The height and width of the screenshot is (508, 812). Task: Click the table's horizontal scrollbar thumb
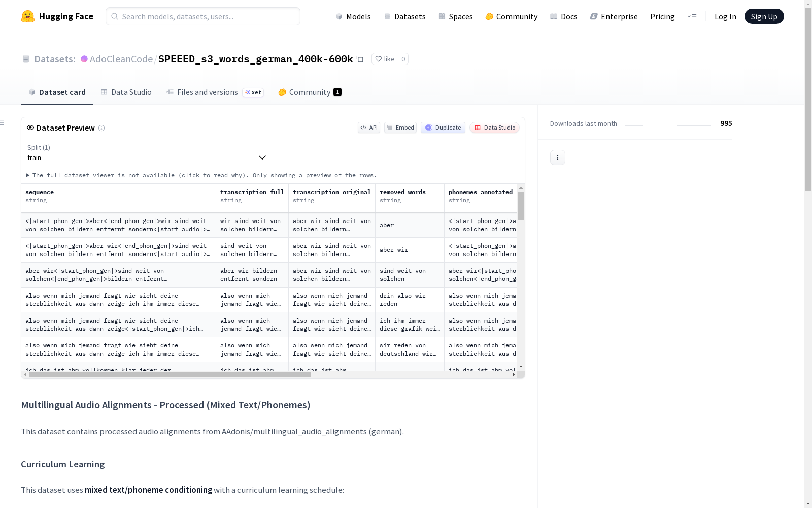[x=170, y=375]
